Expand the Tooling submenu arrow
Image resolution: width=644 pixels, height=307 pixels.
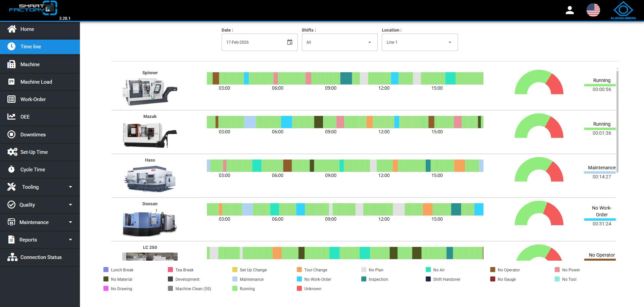point(71,187)
